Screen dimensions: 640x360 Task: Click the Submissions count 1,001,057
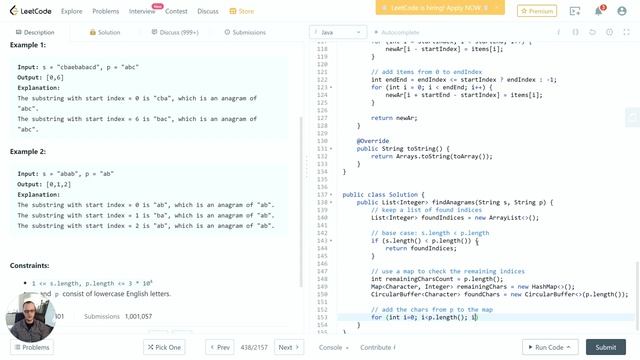point(138,316)
